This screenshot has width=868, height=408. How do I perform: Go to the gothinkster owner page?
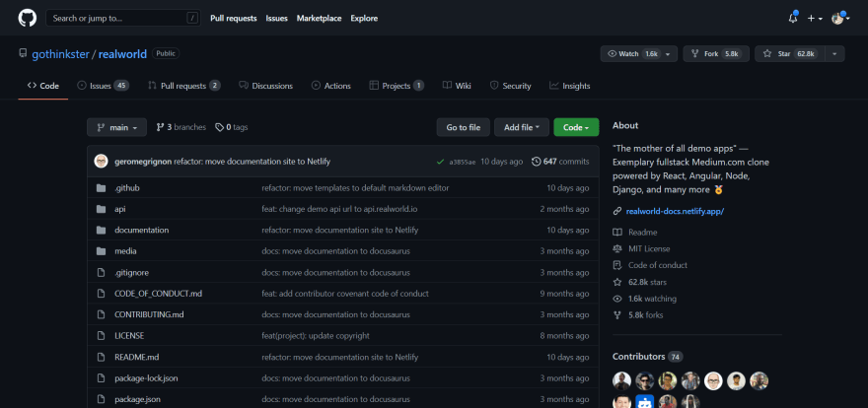[x=60, y=54]
